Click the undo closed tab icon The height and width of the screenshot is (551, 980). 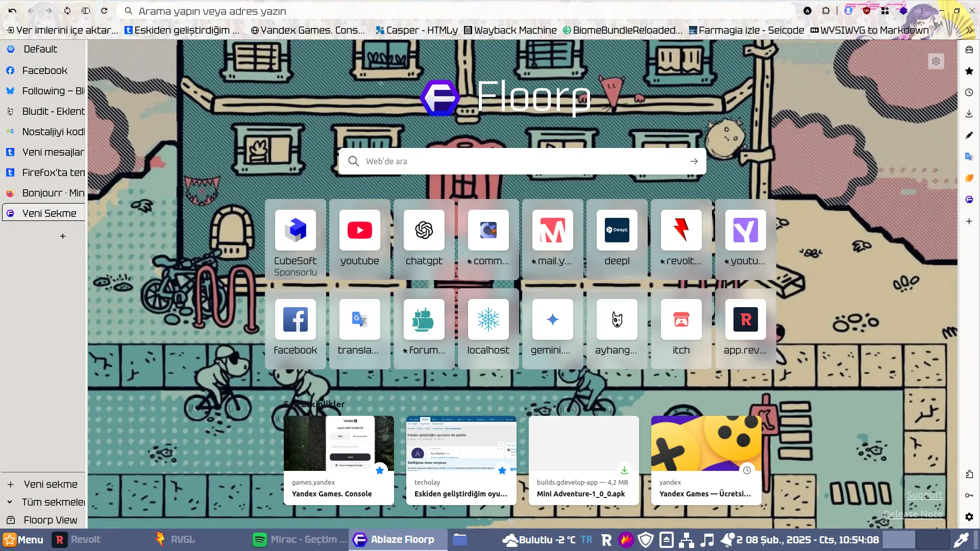tap(12, 11)
